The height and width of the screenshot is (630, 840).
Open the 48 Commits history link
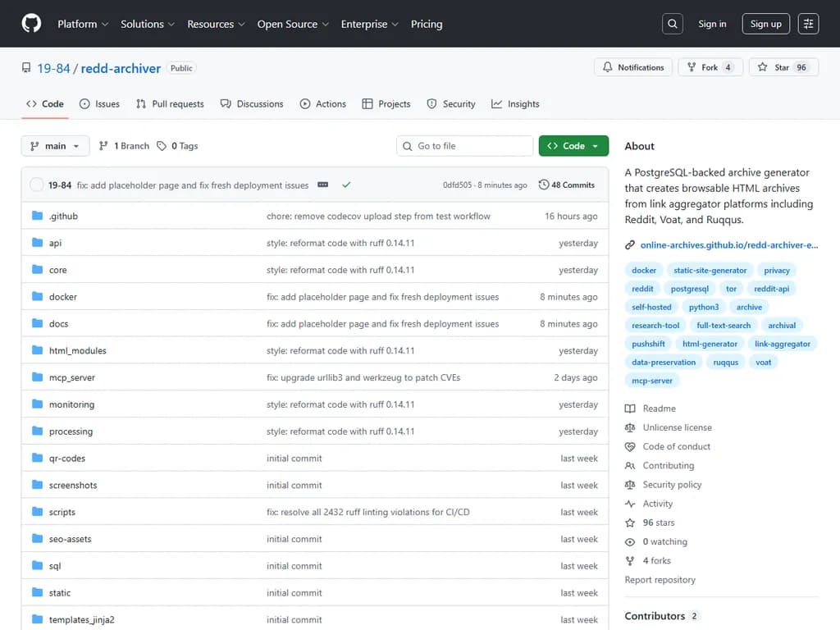coord(567,185)
